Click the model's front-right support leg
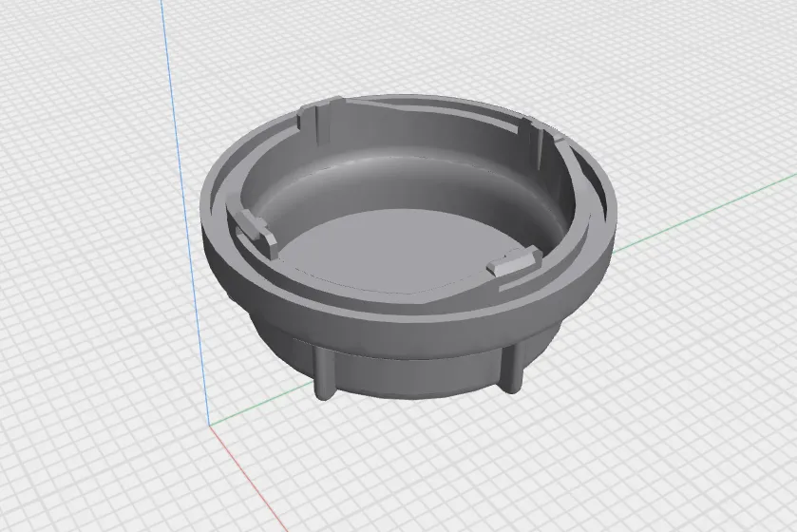This screenshot has width=797, height=532. tap(511, 369)
